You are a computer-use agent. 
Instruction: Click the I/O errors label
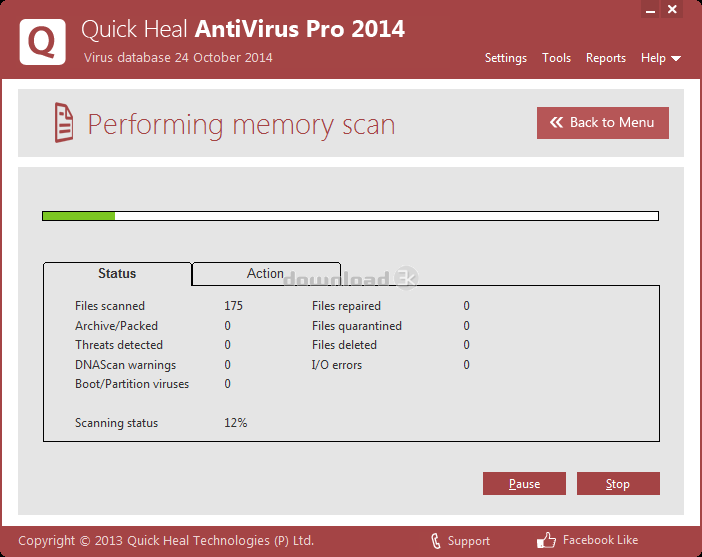tap(337, 365)
